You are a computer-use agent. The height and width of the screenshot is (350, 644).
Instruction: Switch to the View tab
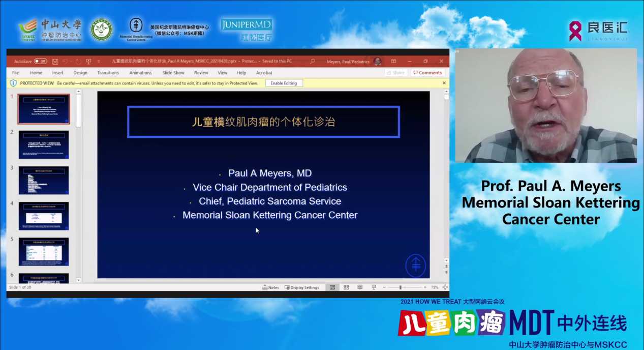tap(223, 73)
